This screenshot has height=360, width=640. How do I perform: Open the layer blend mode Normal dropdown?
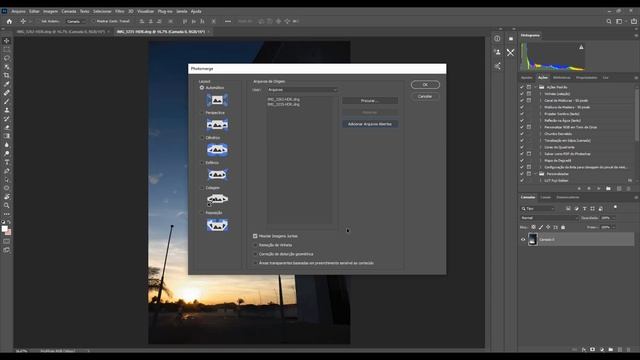pos(549,218)
